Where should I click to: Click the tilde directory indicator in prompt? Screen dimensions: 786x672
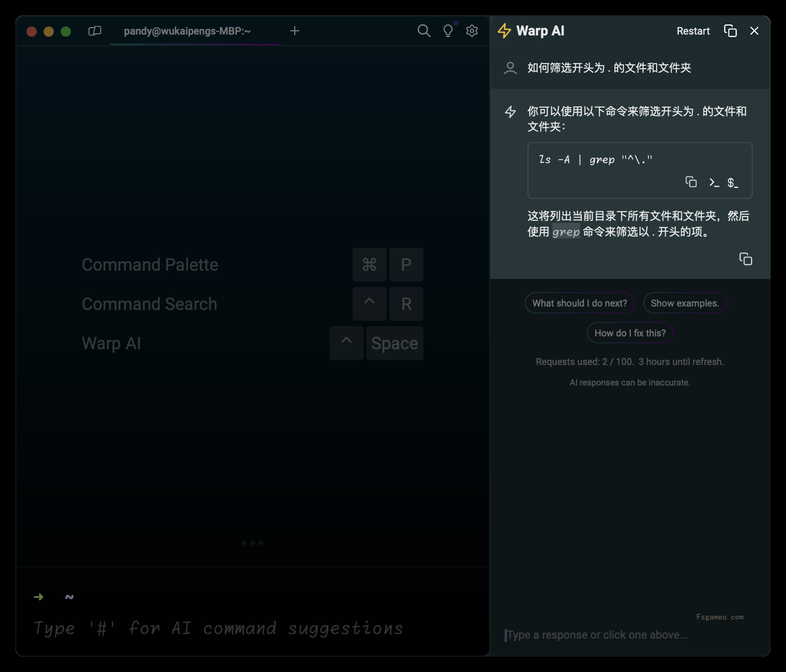pos(69,597)
